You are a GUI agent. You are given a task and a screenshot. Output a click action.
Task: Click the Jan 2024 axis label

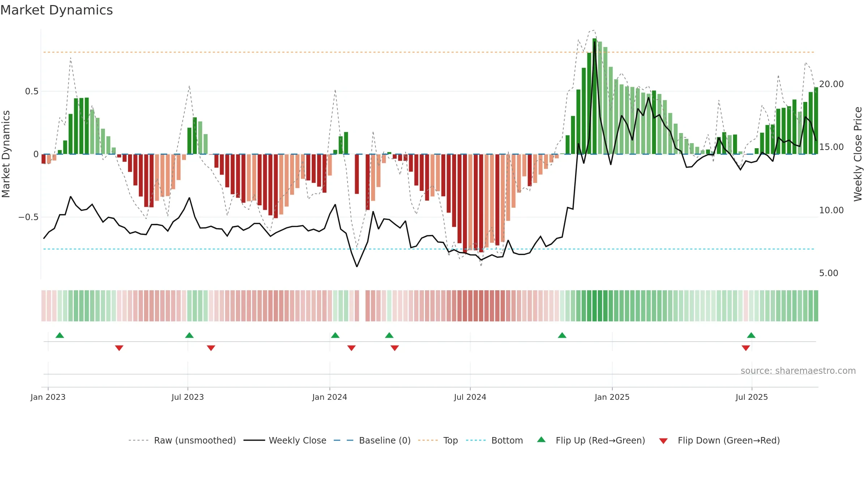click(x=330, y=397)
